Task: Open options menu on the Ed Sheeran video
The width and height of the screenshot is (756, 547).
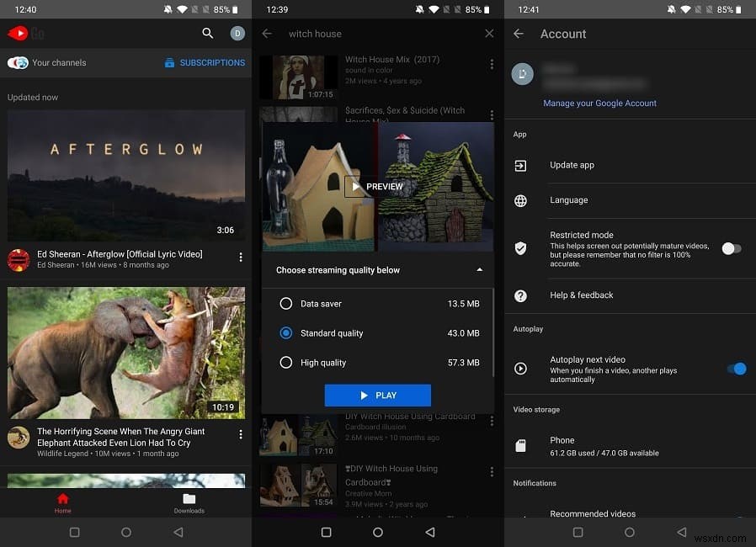Action: click(241, 257)
